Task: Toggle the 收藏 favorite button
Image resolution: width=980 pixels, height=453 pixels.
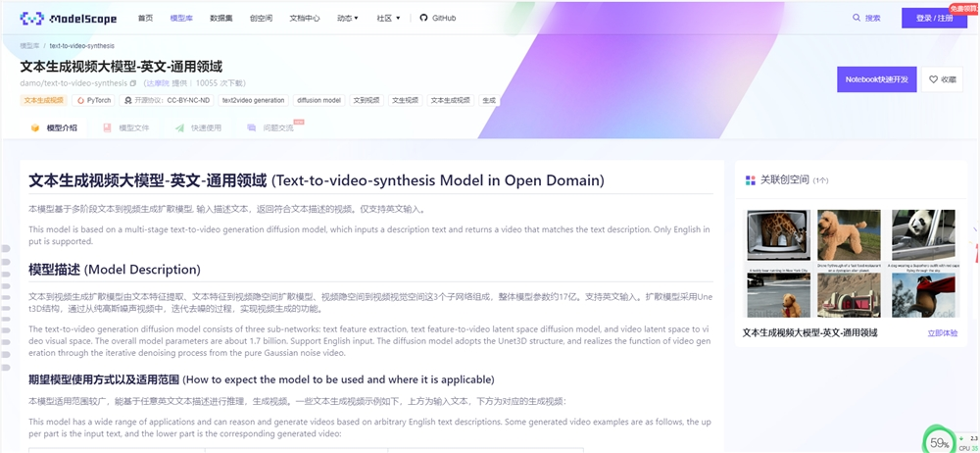Action: pos(943,79)
